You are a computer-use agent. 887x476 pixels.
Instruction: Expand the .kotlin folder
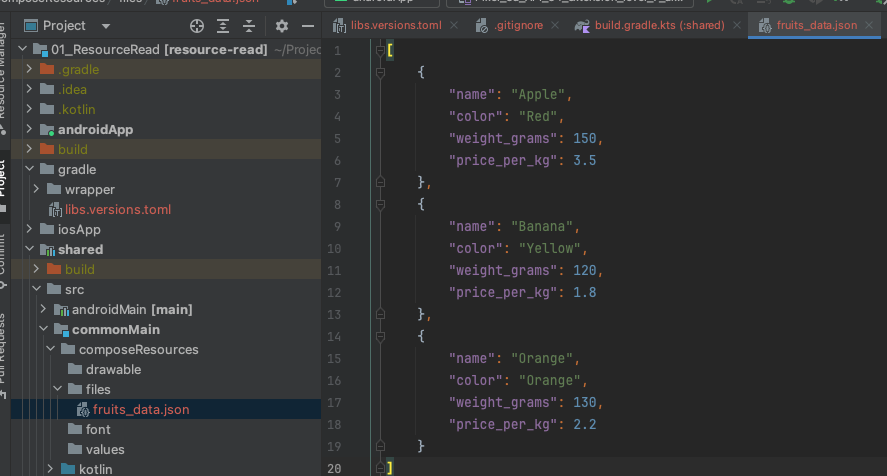click(29, 109)
